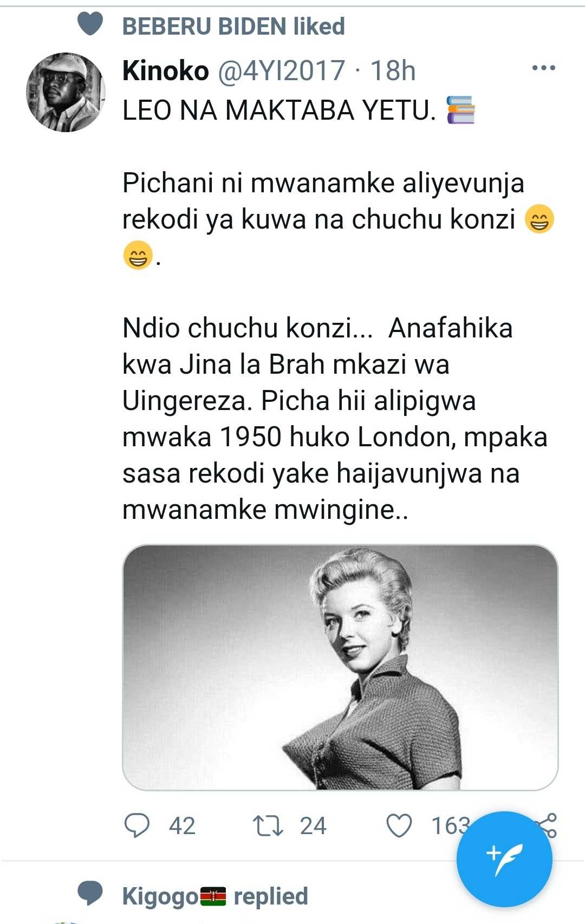Screen dimensions: 585x924
Task: Tap the @4YI2017 handle
Action: coord(282,70)
